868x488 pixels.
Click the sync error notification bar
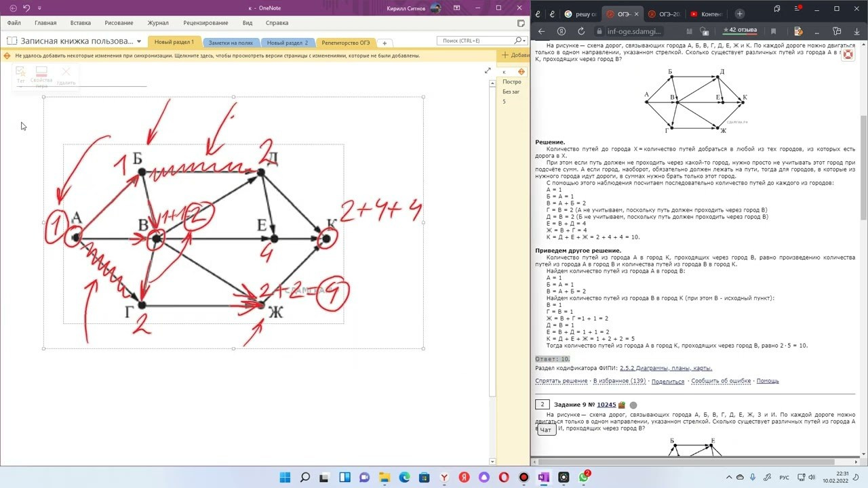pyautogui.click(x=217, y=56)
